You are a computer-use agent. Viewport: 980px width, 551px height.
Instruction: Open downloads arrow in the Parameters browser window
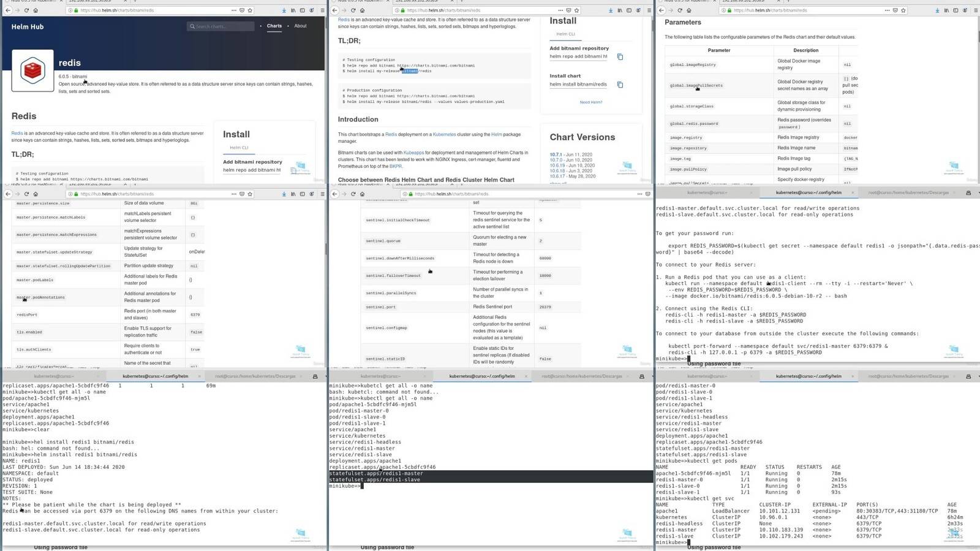coord(937,10)
